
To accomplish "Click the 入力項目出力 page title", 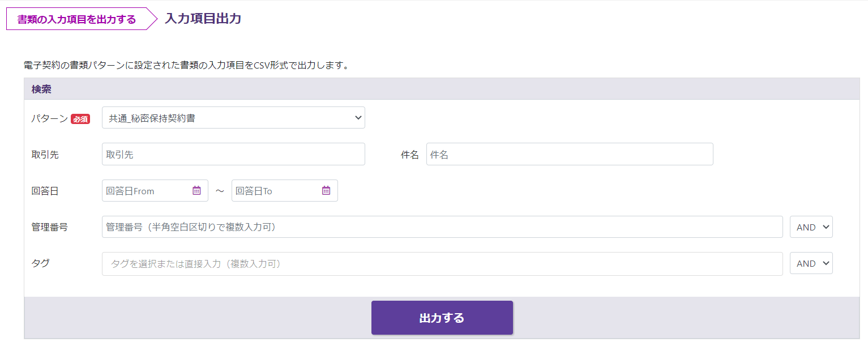I will pyautogui.click(x=203, y=19).
